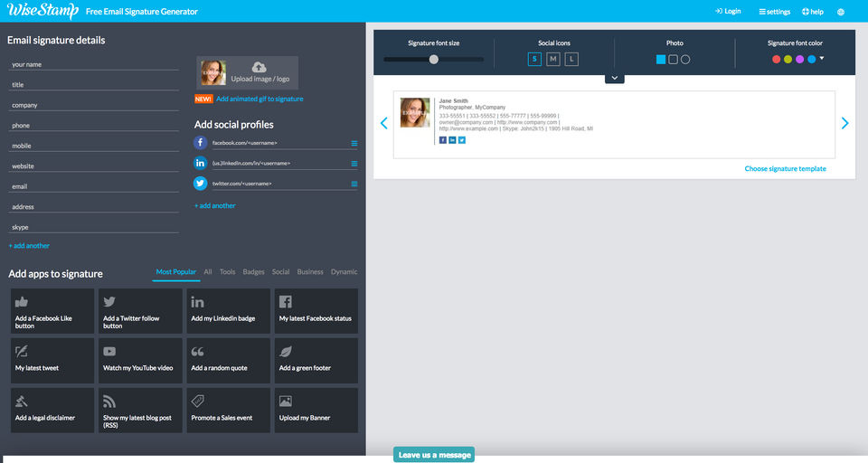Open the Facebook profile row menu
The image size is (868, 463).
[354, 143]
